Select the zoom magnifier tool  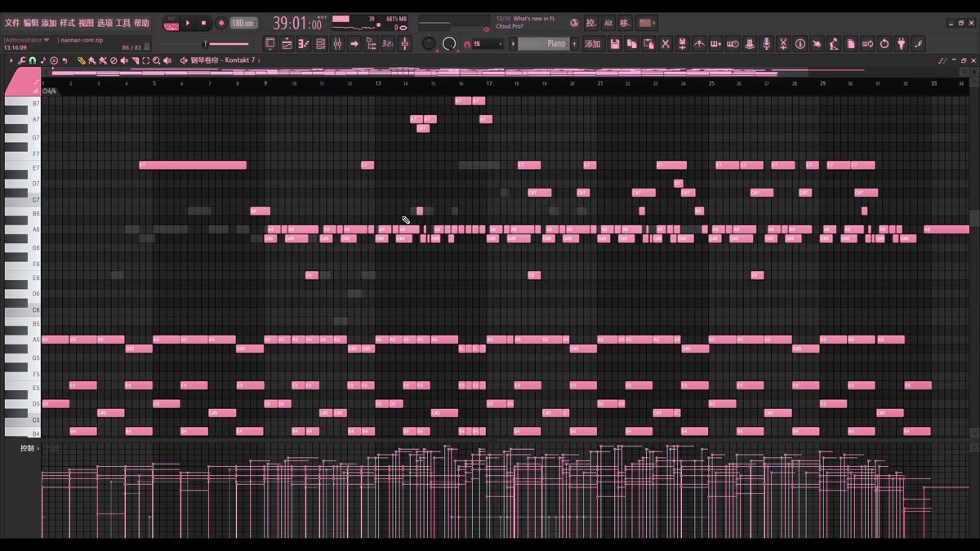pyautogui.click(x=156, y=60)
